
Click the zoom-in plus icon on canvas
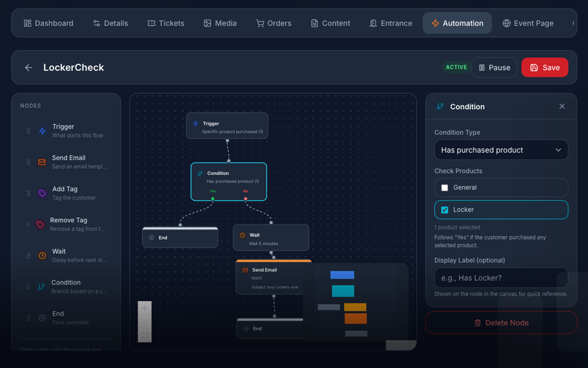[x=144, y=308]
